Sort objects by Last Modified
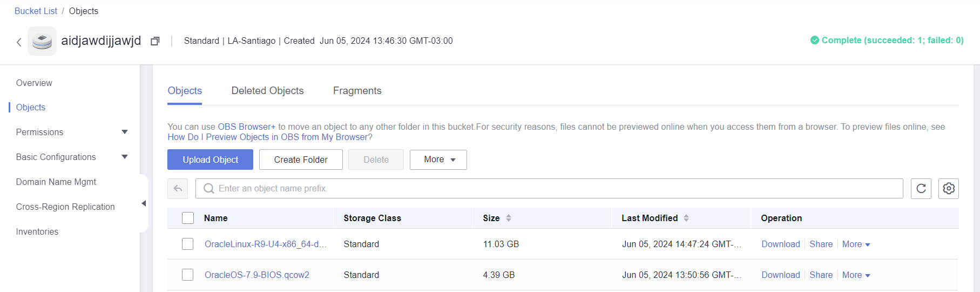980x292 pixels. (x=686, y=218)
